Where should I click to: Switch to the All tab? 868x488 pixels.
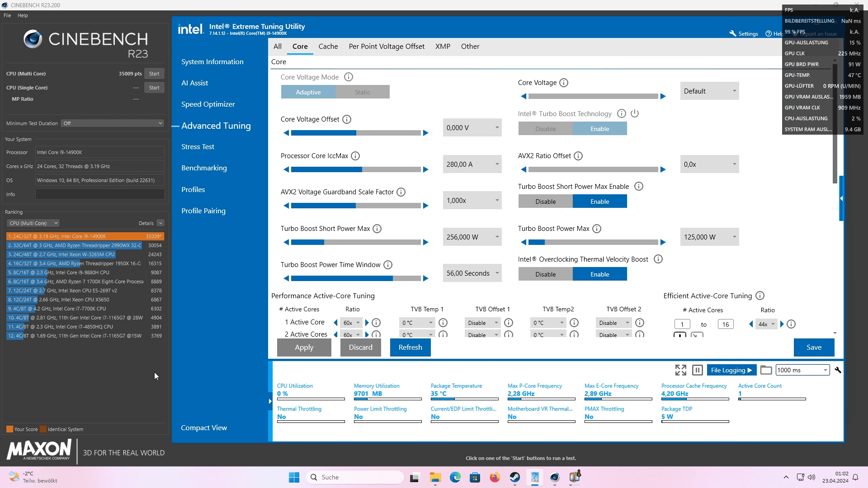tap(278, 47)
